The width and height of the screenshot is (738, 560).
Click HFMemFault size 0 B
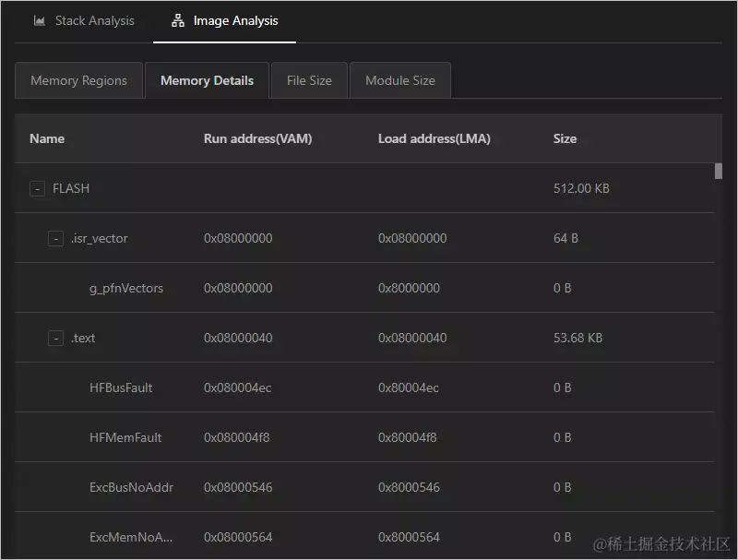tap(563, 438)
